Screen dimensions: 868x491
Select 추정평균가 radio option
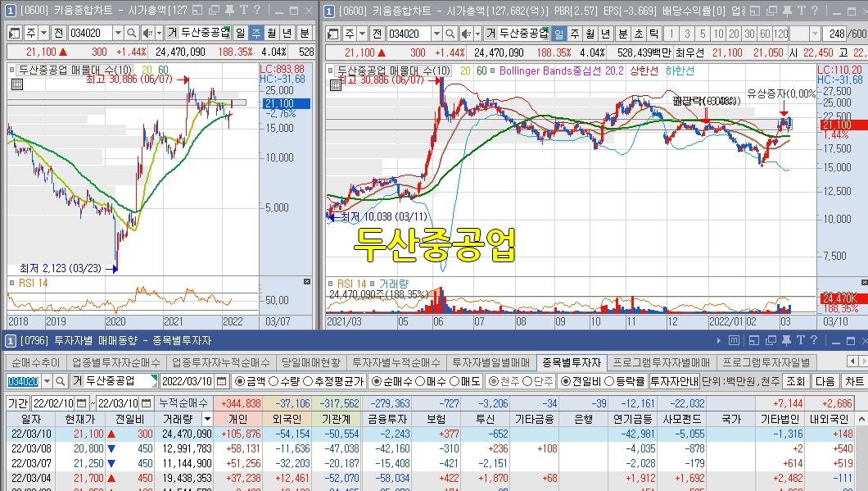(x=334, y=381)
